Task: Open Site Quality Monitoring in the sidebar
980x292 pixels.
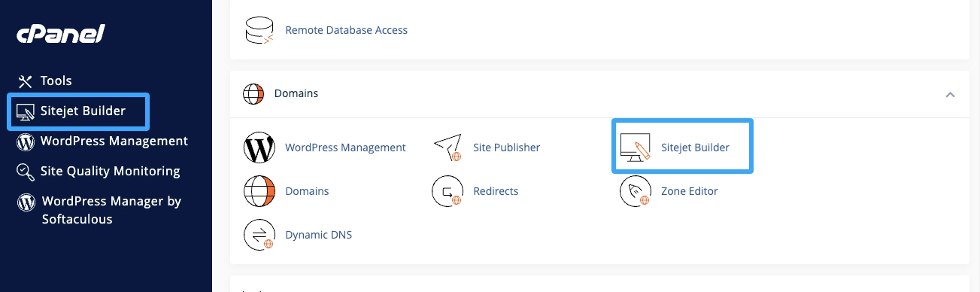Action: [111, 171]
